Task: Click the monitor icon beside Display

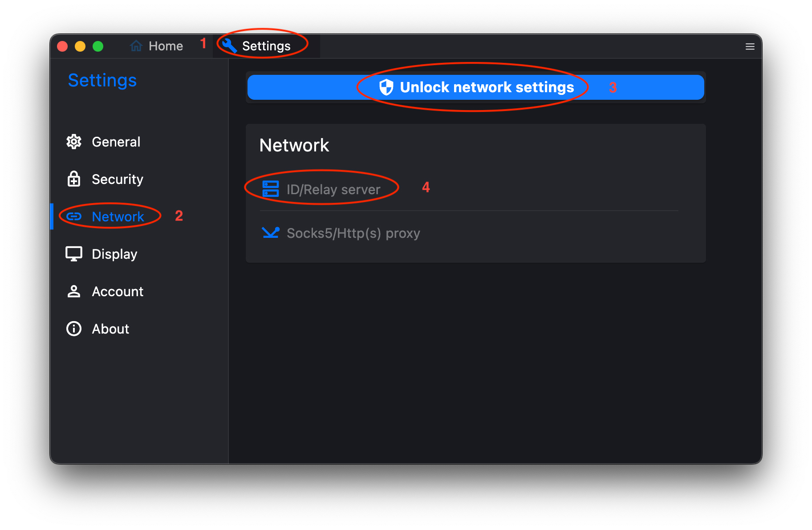Action: pos(74,254)
